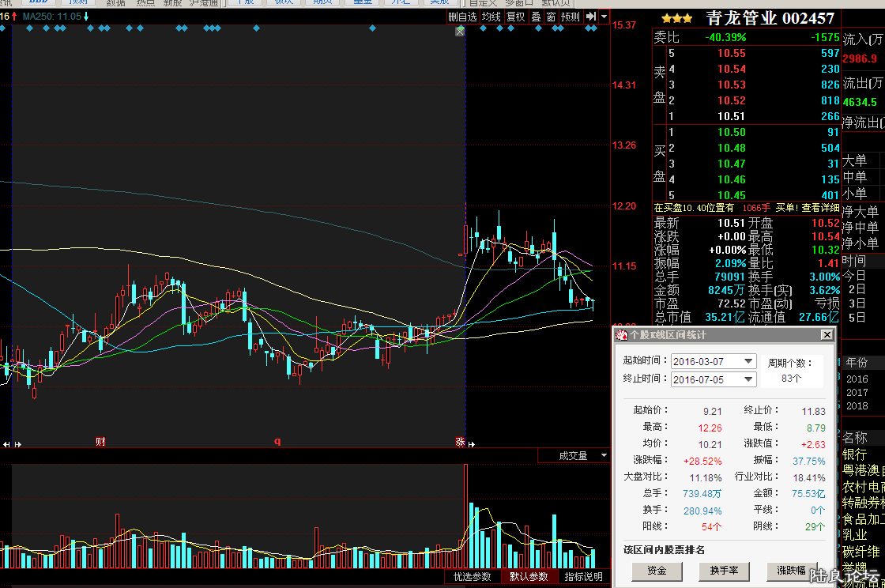Screen dimensions: 885x588
Task: Close the K线区间统计 dialog
Action: click(827, 335)
